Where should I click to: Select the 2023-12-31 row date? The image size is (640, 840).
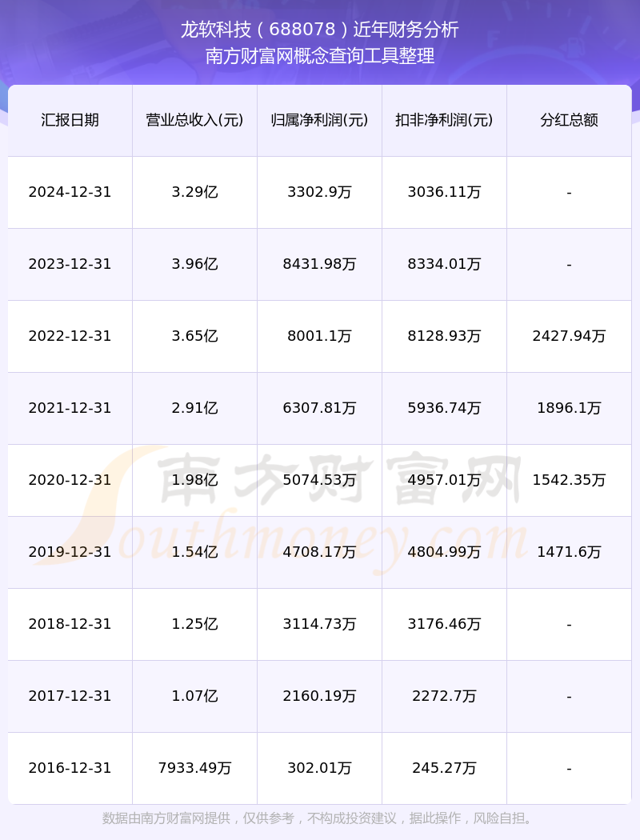(x=70, y=264)
